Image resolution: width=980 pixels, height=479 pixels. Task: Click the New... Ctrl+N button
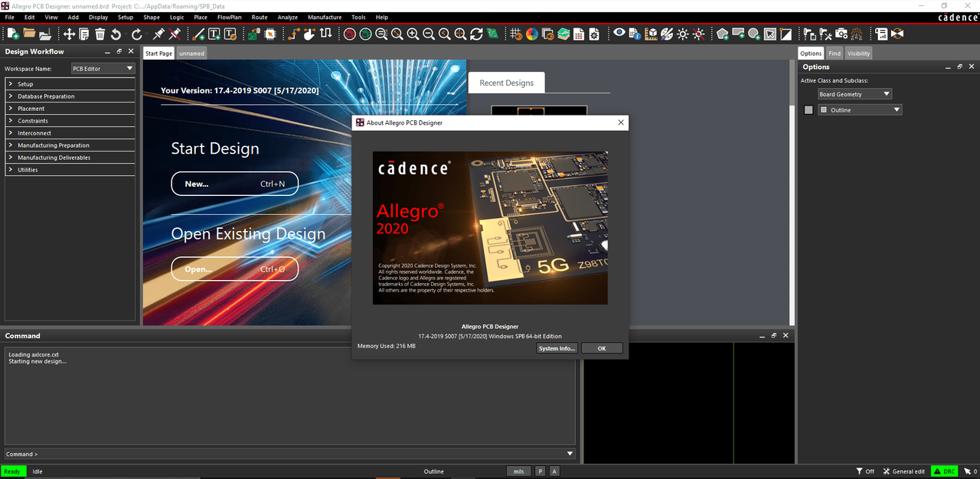[234, 184]
